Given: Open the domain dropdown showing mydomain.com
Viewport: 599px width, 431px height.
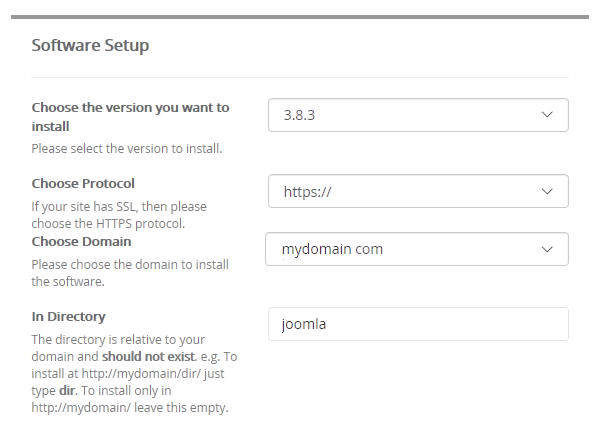Looking at the screenshot, I should 417,249.
